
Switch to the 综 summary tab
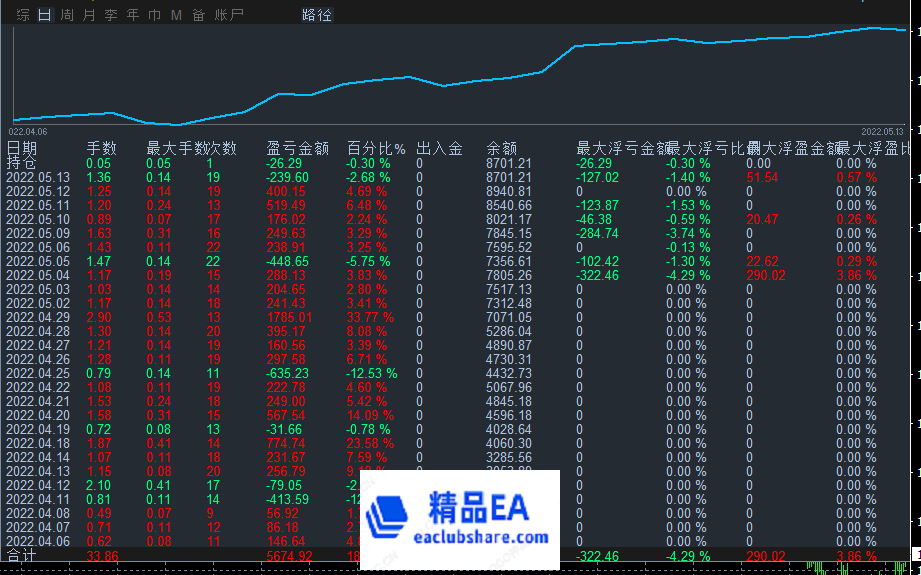22,15
